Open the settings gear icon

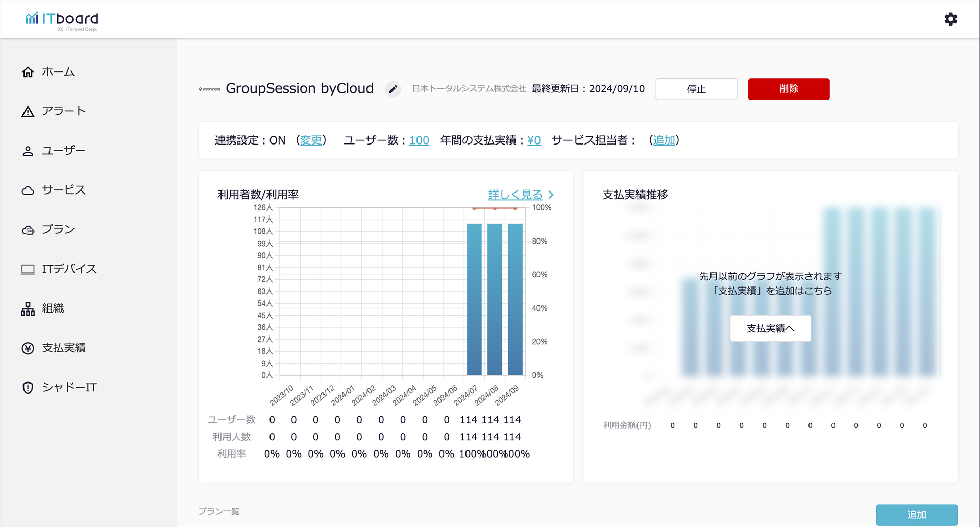950,19
